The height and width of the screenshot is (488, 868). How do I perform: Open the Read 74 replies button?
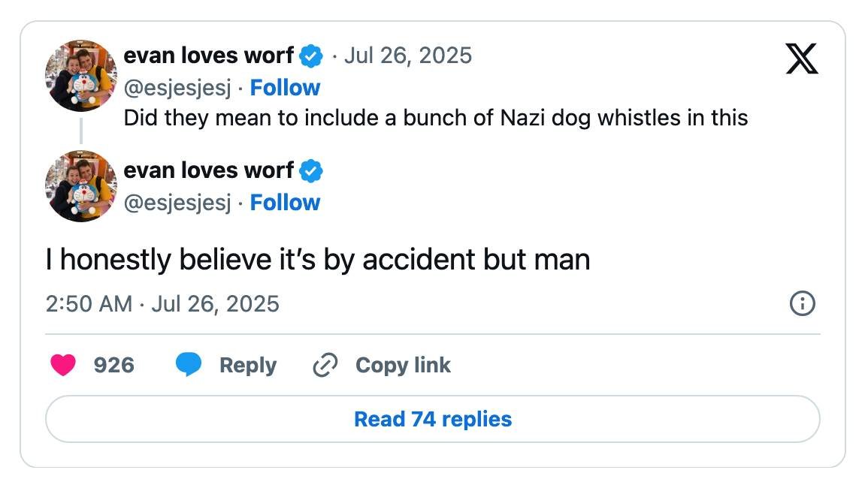point(432,419)
